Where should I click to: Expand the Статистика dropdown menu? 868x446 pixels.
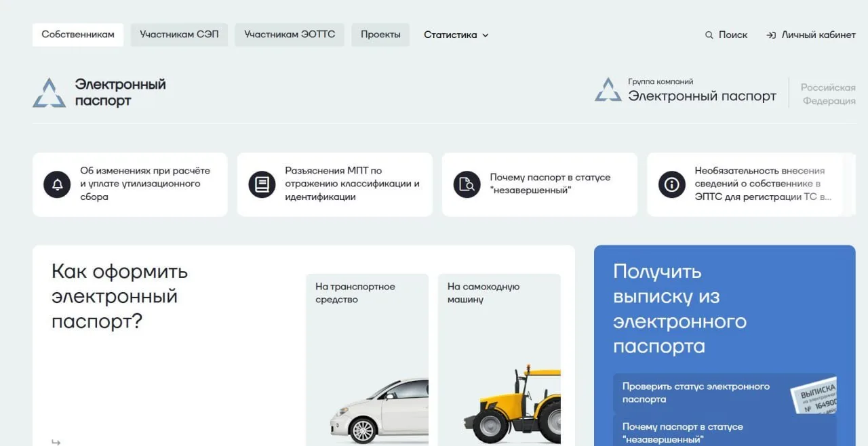(456, 35)
